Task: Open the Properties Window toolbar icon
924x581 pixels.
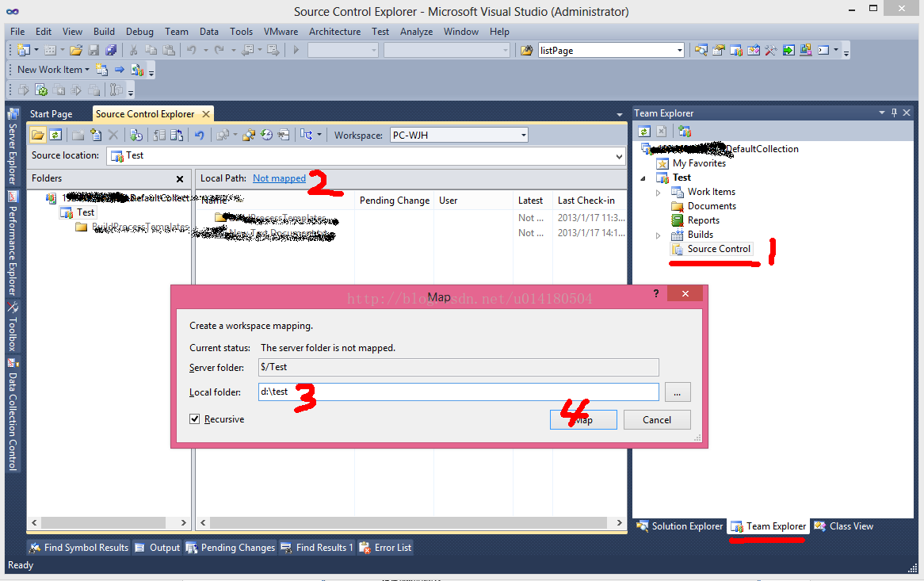Action: pyautogui.click(x=718, y=50)
